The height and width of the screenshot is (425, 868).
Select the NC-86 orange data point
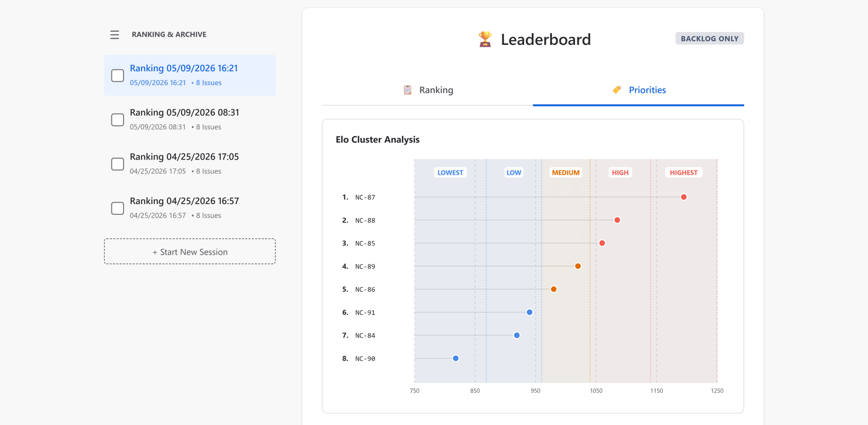click(x=554, y=289)
